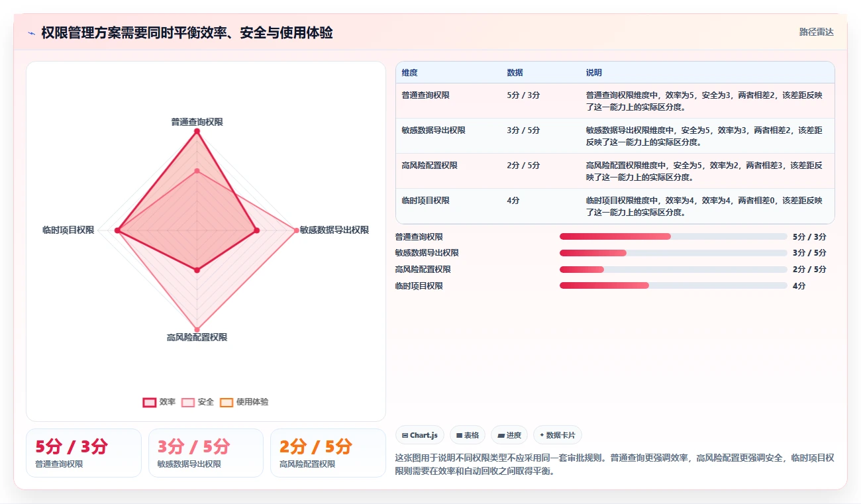Click the 说明 table column header
861x504 pixels.
(x=593, y=73)
